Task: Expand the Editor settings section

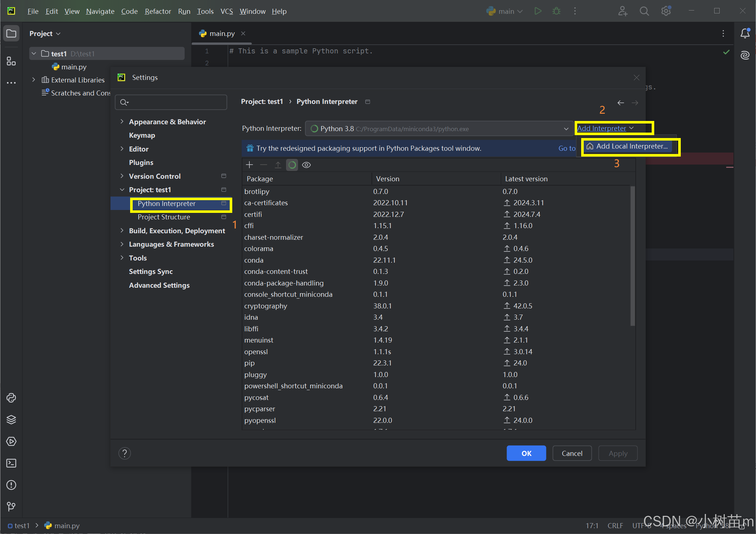Action: click(122, 149)
